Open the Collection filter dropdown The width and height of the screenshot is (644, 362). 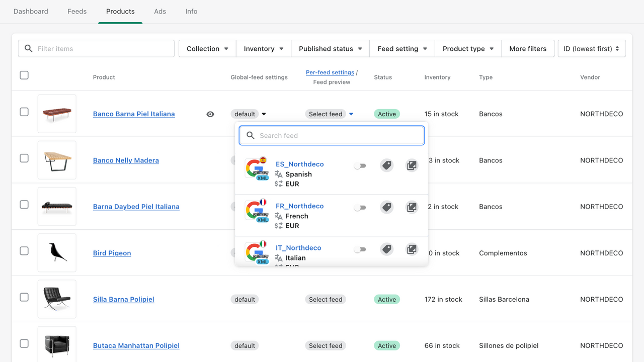[207, 48]
